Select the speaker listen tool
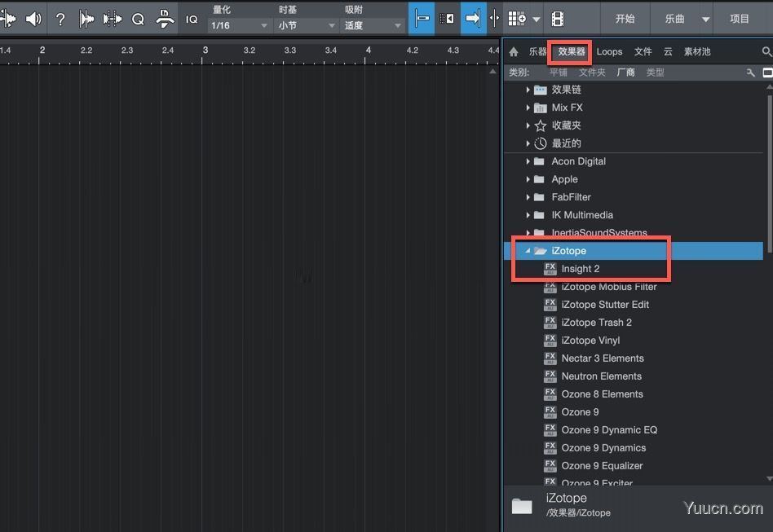 coord(33,19)
